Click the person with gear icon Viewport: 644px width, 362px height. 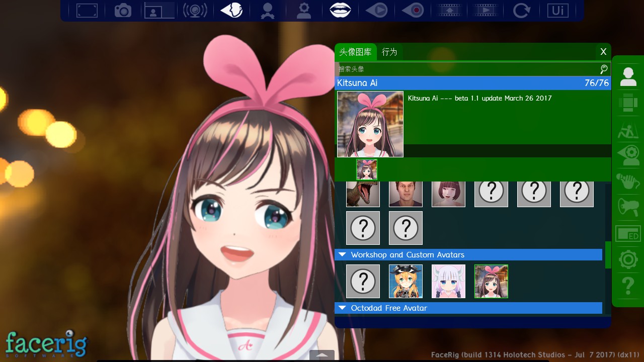click(x=304, y=11)
